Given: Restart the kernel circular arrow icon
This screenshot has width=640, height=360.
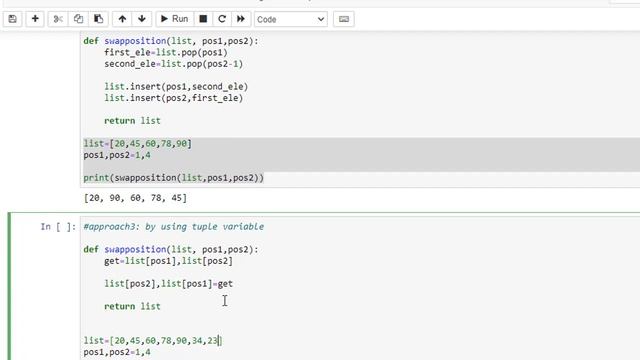Looking at the screenshot, I should coord(222,19).
